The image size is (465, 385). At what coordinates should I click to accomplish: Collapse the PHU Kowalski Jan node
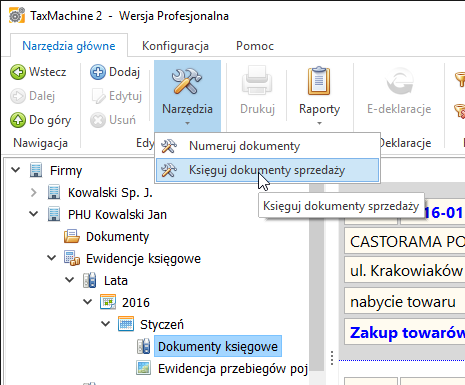[x=33, y=214]
